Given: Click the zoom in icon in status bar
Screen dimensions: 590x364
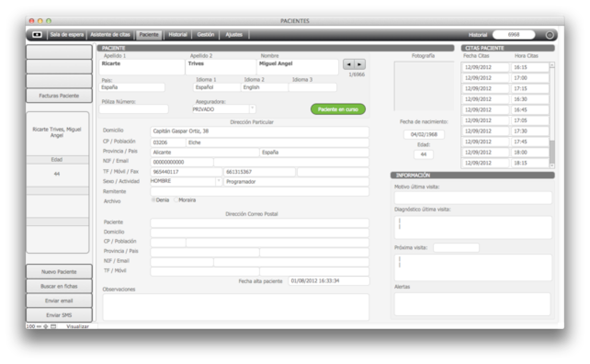Looking at the screenshot, I should 45,326.
